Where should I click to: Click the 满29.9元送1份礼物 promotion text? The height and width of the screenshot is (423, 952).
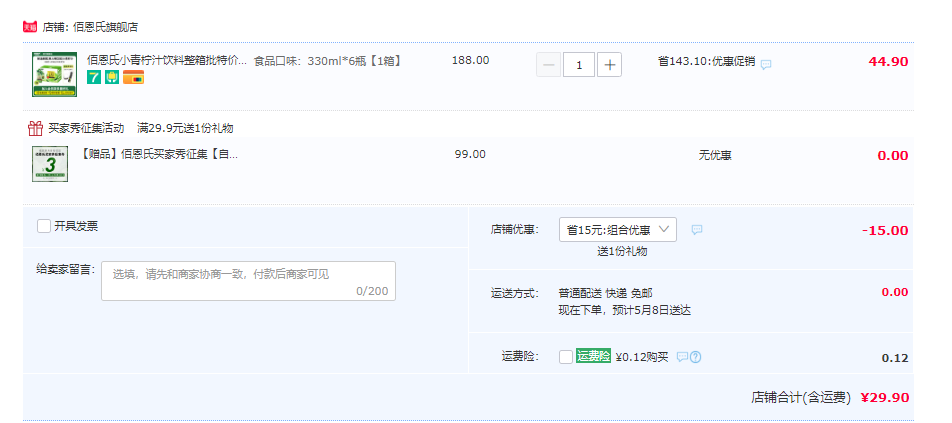click(185, 128)
